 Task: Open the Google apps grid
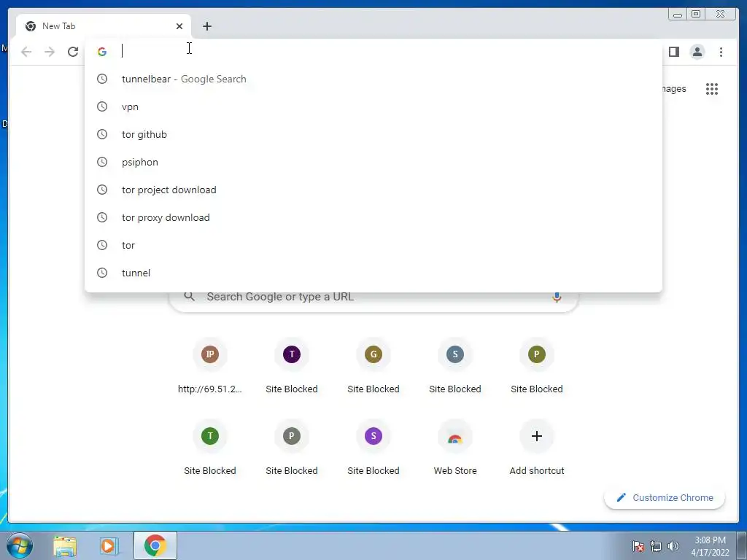(712, 88)
